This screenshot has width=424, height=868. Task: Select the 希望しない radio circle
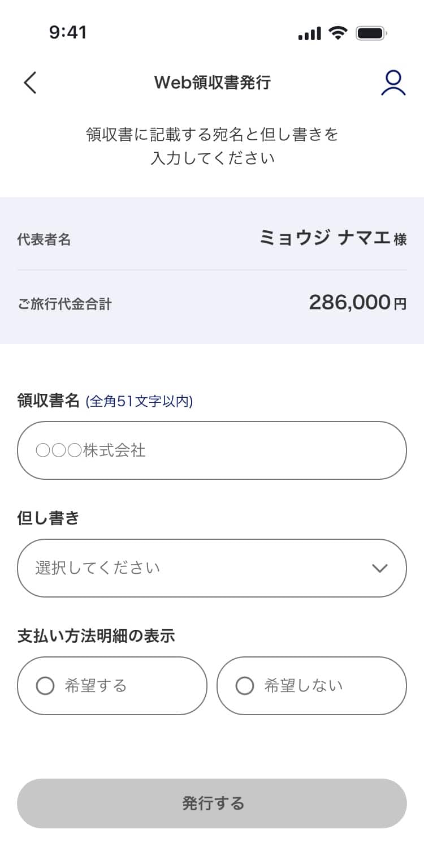244,686
